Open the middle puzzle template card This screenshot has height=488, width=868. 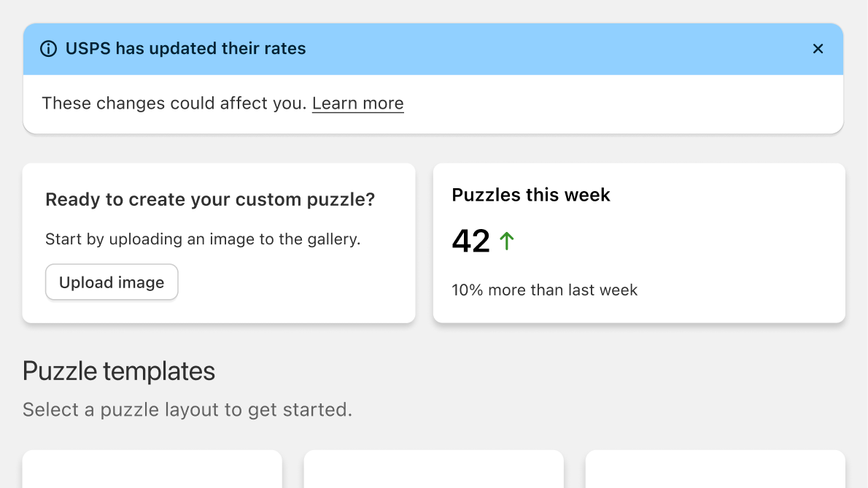(x=433, y=470)
